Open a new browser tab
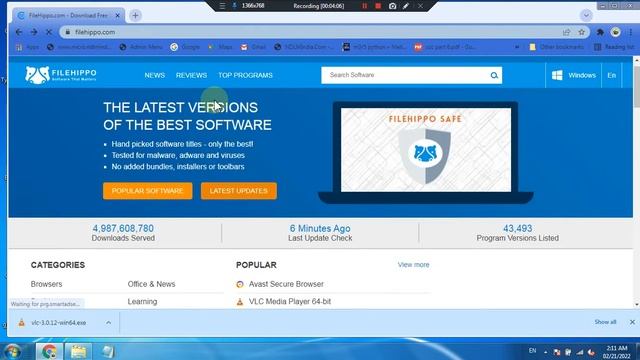The image size is (640, 360). pos(136,16)
